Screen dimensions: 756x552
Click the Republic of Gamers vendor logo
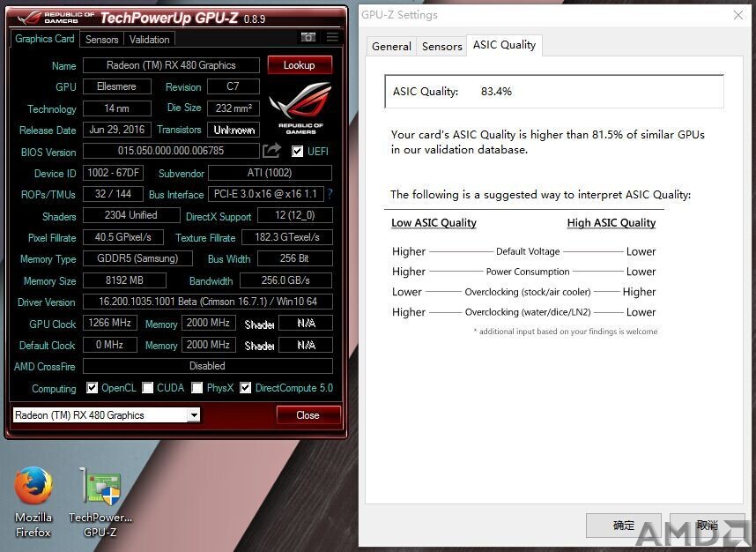pos(300,108)
